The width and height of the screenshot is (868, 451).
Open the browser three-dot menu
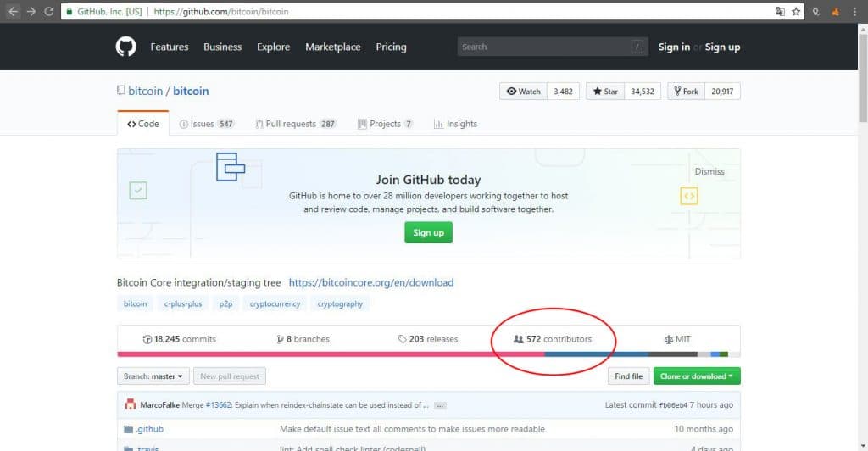pos(854,12)
